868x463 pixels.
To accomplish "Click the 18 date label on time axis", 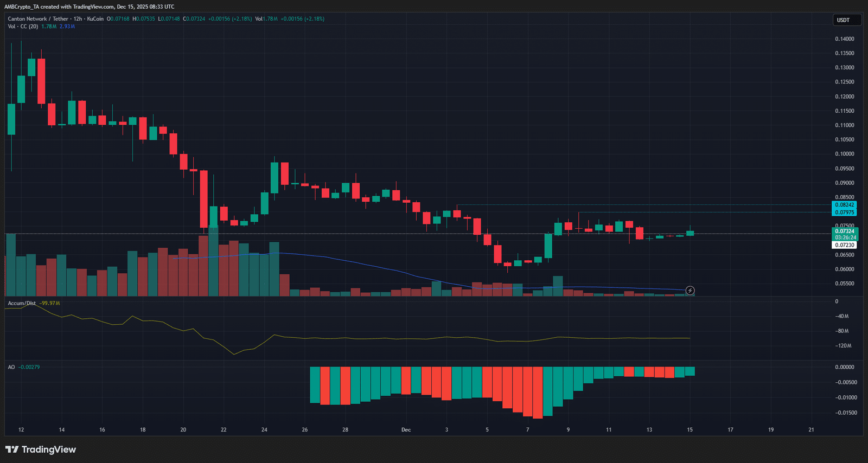I will pos(143,430).
